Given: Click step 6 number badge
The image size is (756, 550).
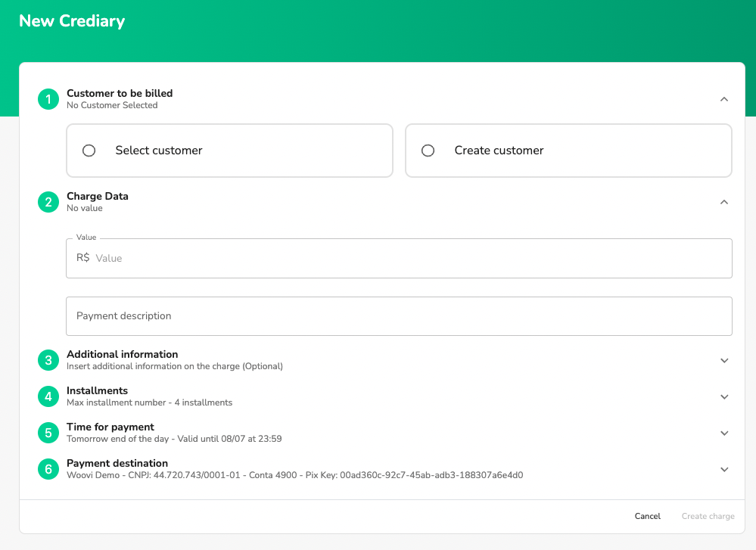Looking at the screenshot, I should (48, 469).
